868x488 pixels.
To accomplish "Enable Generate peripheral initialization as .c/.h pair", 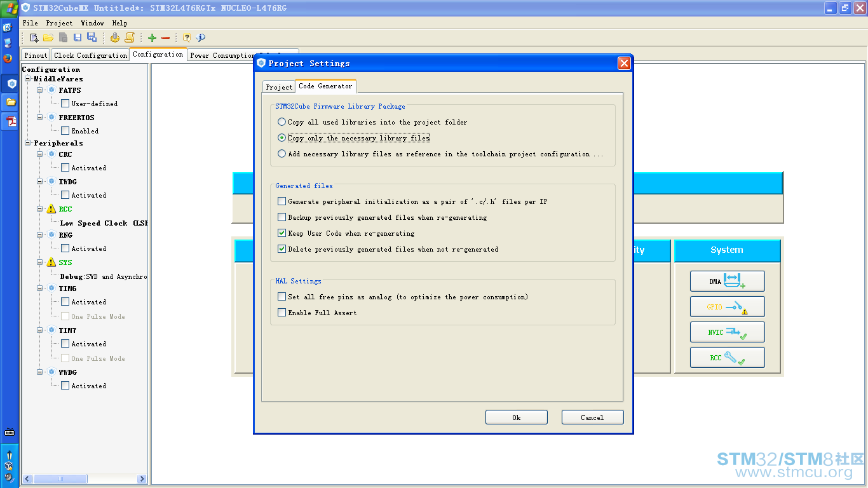I will (282, 201).
